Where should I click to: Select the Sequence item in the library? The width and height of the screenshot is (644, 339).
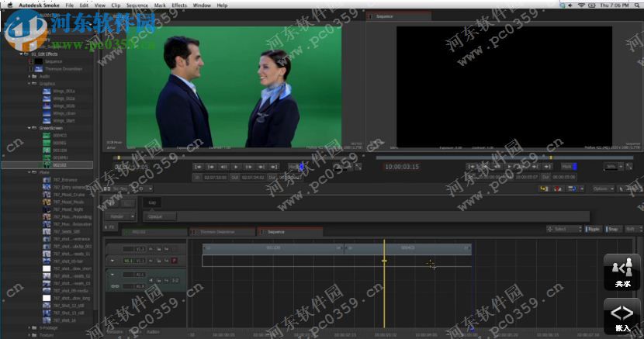click(x=54, y=61)
